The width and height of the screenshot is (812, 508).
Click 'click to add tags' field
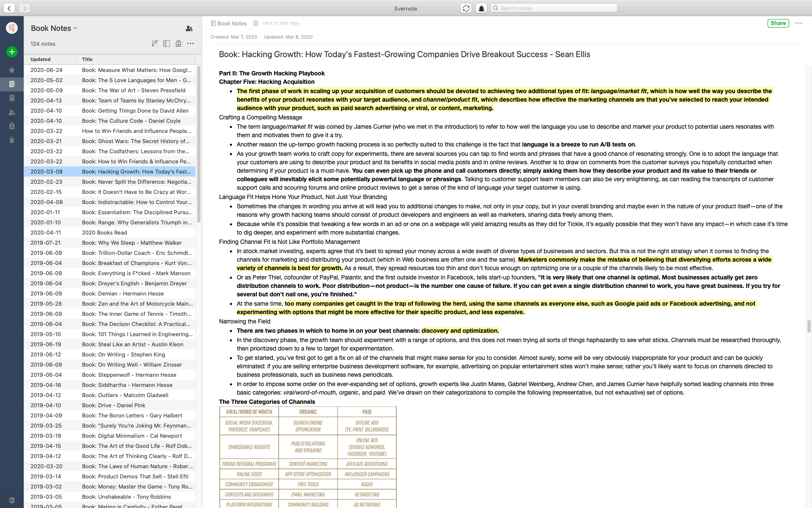coord(281,23)
